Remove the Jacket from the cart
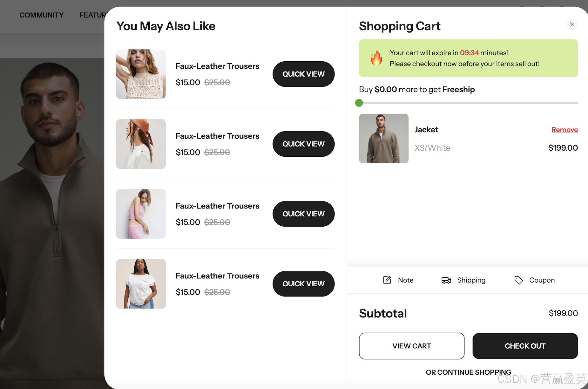 coord(564,130)
